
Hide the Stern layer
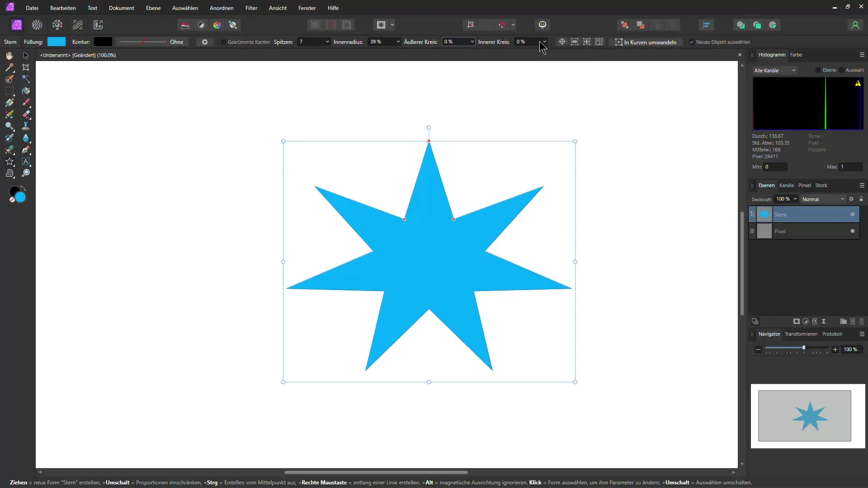point(853,214)
